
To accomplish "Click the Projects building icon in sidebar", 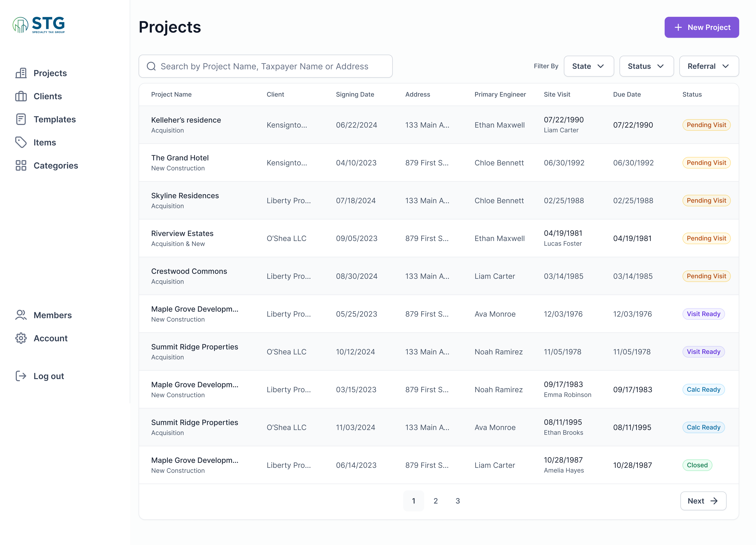I will 21,73.
